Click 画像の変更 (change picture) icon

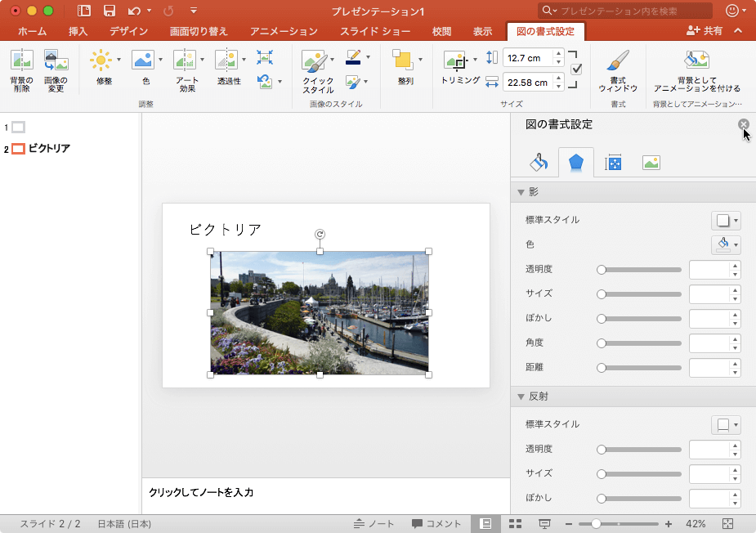point(56,69)
